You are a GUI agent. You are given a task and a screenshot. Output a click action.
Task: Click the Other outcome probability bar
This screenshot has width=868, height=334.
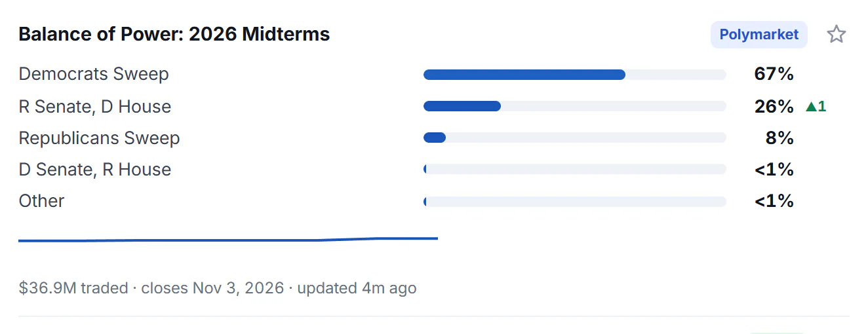575,201
